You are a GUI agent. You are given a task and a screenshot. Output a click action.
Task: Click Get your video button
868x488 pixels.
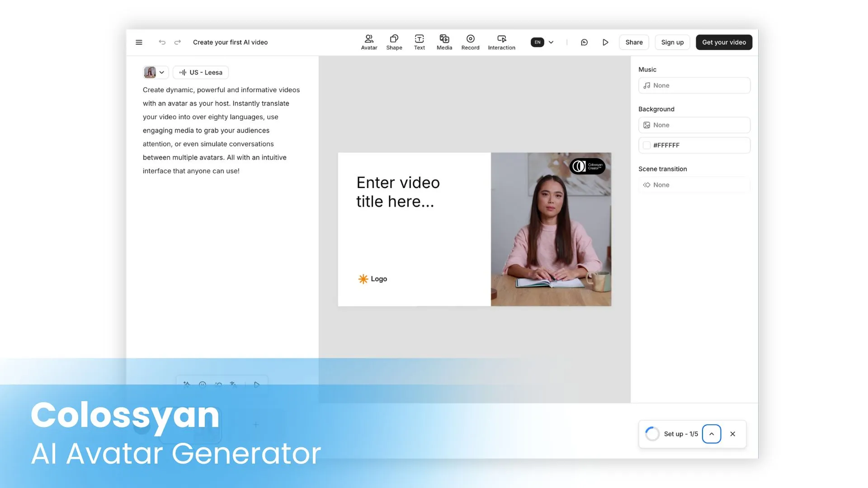724,42
